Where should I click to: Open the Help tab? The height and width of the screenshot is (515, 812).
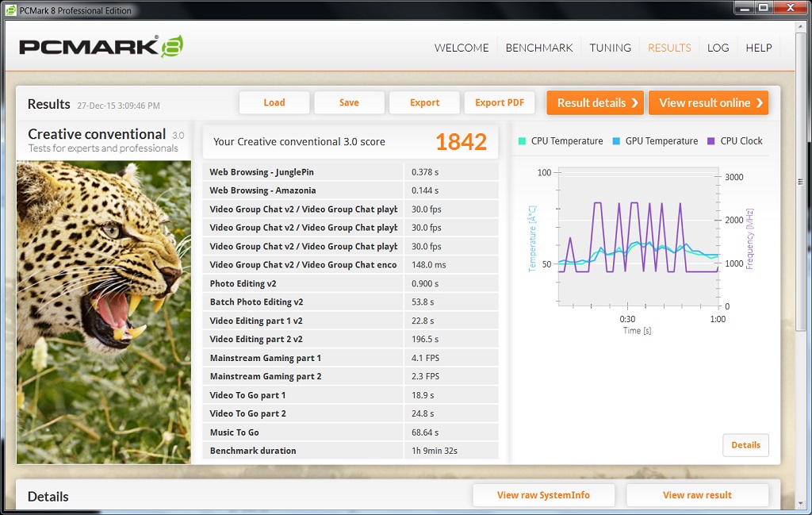pos(758,48)
